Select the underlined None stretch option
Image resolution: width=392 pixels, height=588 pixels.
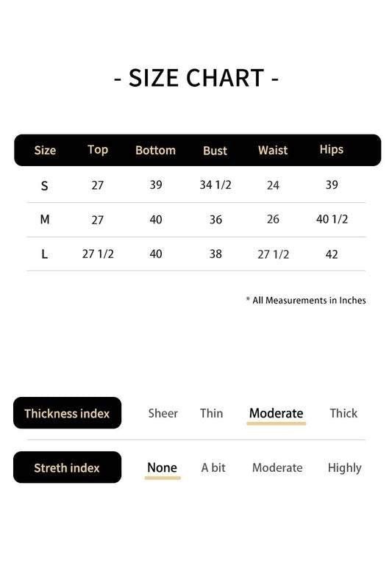[162, 467]
